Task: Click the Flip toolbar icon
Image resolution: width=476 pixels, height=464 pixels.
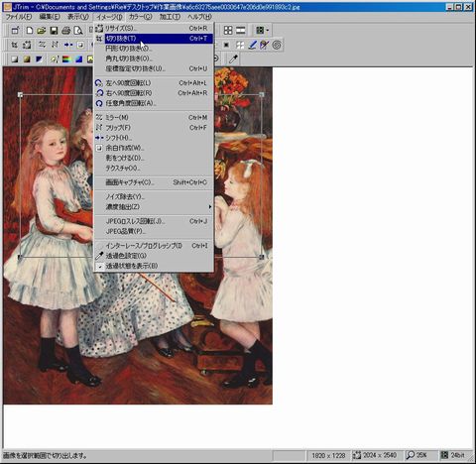Action: [55, 45]
